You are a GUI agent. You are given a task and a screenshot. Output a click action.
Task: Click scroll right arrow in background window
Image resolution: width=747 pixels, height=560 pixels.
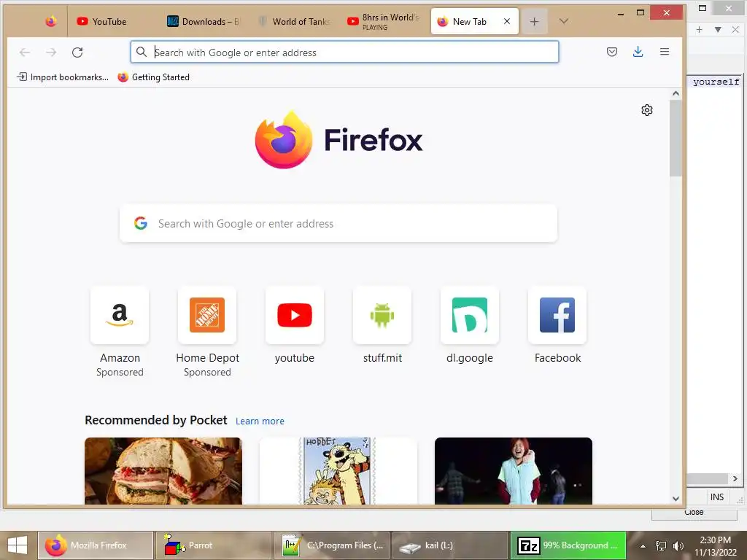(x=735, y=478)
